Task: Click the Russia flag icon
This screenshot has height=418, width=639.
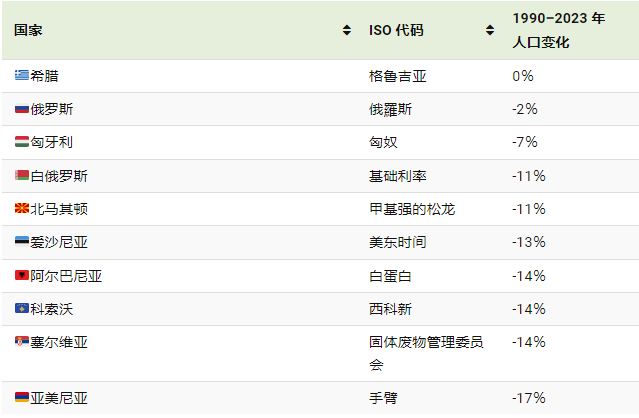Action: (x=22, y=109)
